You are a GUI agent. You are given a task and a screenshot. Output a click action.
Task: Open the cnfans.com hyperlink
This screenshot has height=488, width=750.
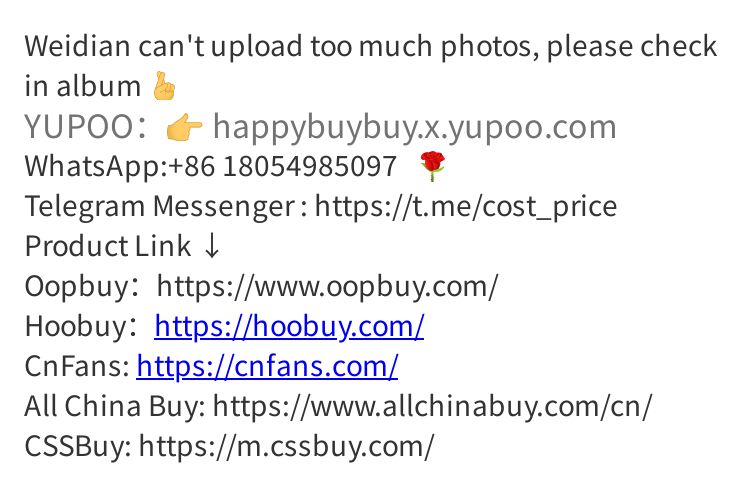coord(267,367)
